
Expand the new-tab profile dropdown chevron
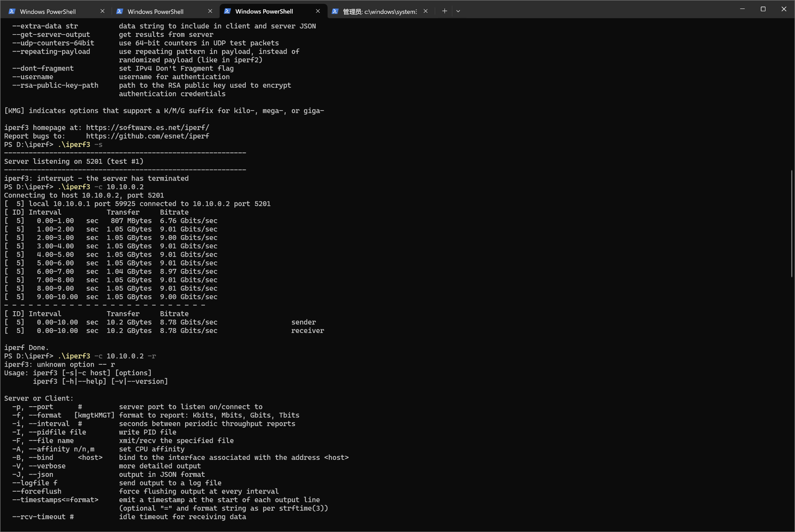point(458,11)
